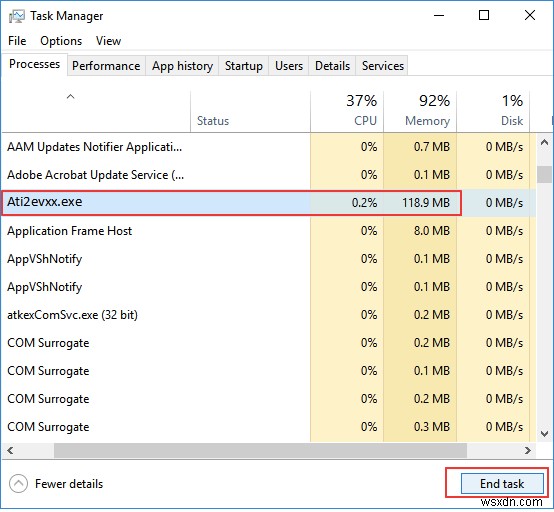Toggle name column sort via the up chevron
Viewport: 554px width, 512px height.
click(x=71, y=96)
